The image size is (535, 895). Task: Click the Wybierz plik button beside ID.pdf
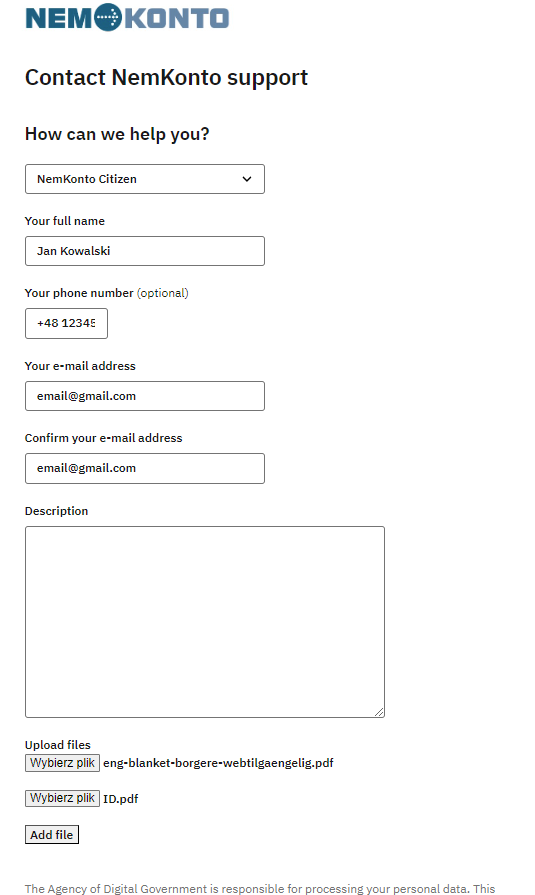point(62,798)
